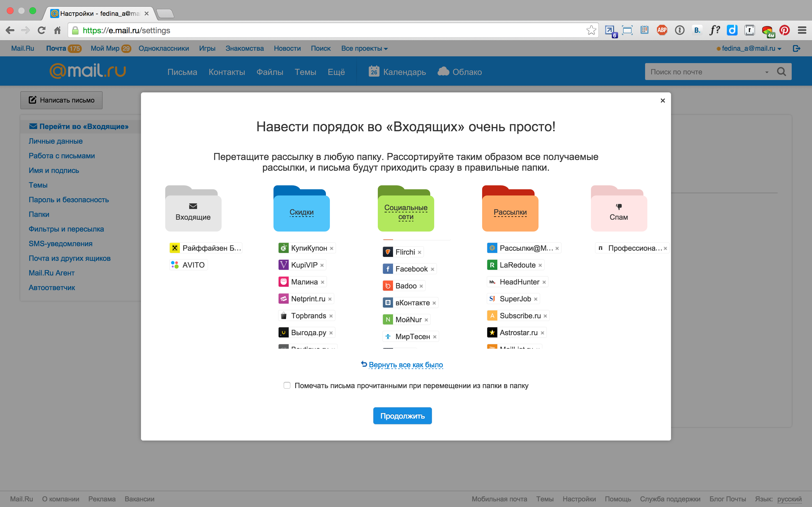Screen dimensions: 812x507
Task: Expand Поиск по почте dropdown
Action: (x=767, y=71)
